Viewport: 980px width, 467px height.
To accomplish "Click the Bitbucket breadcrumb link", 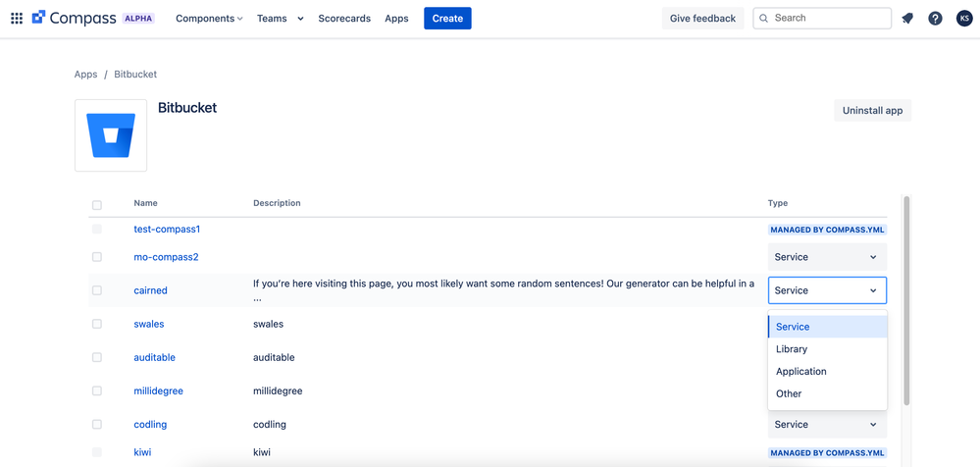I will [x=135, y=74].
